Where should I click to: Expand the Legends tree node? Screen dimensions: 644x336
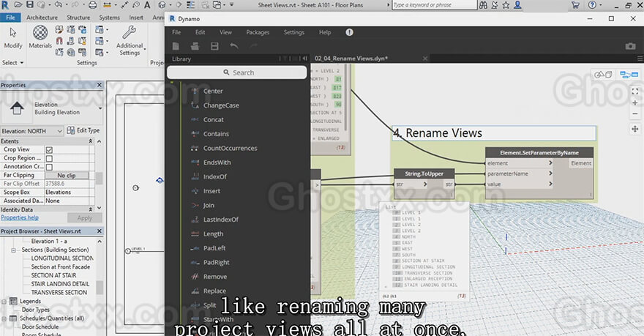coord(4,301)
